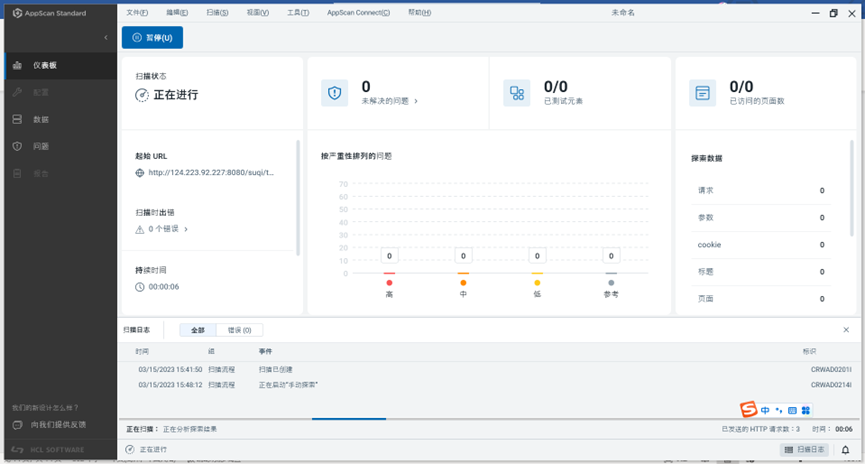Image resolution: width=865 pixels, height=464 pixels.
Task: Click the Requests (请求) row in exploration data
Action: click(x=761, y=190)
